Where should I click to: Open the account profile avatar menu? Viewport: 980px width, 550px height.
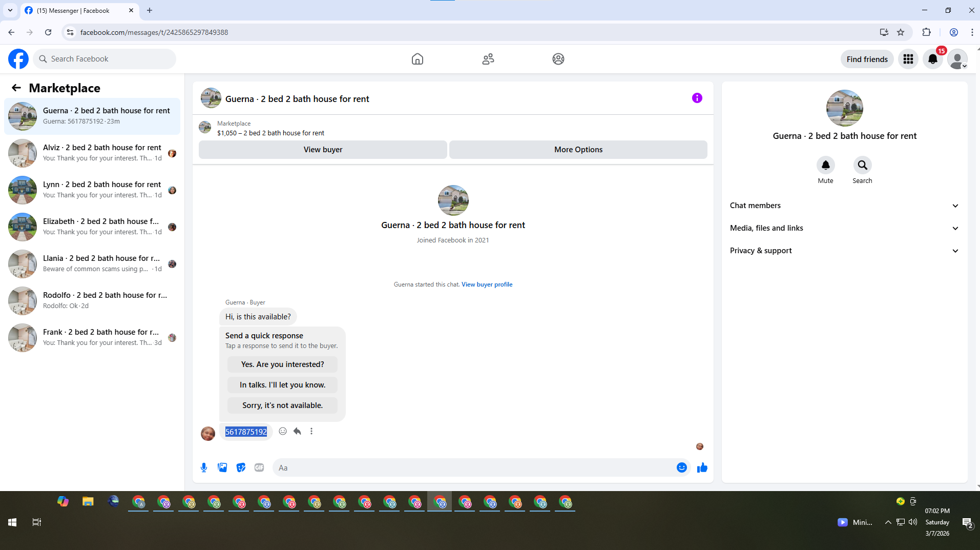pos(957,59)
